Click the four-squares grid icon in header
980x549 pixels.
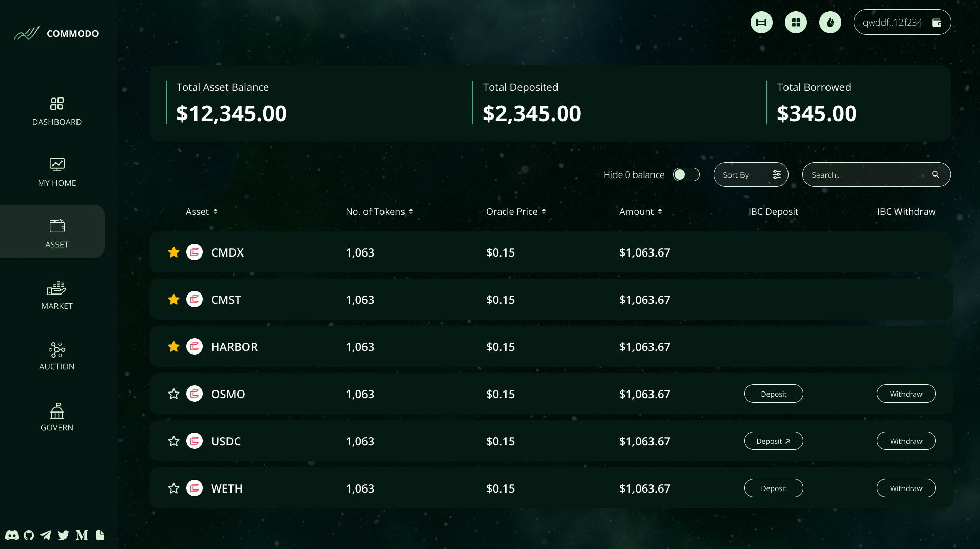[795, 23]
